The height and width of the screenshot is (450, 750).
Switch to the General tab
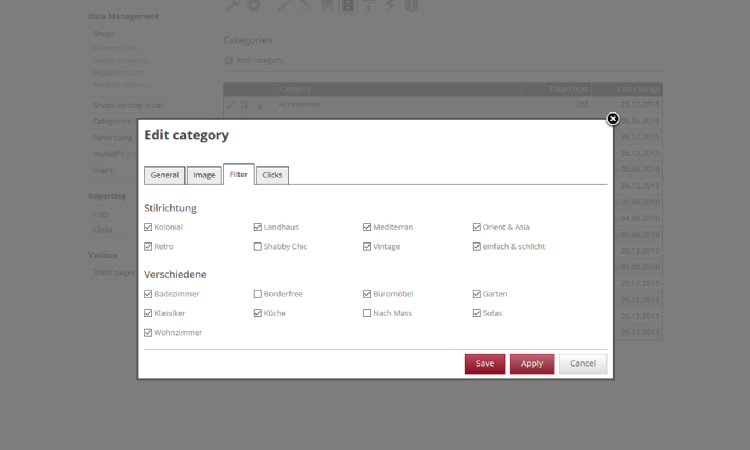[x=165, y=175]
